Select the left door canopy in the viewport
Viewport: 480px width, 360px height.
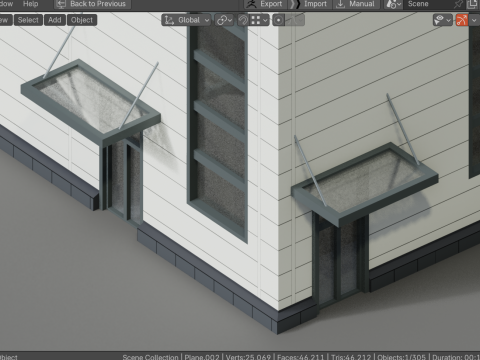coord(91,102)
